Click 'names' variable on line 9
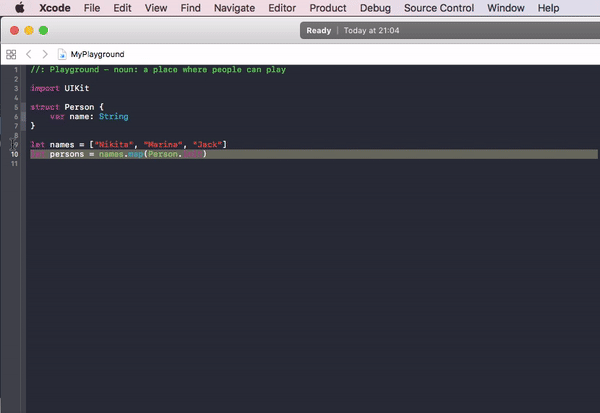 tap(62, 145)
